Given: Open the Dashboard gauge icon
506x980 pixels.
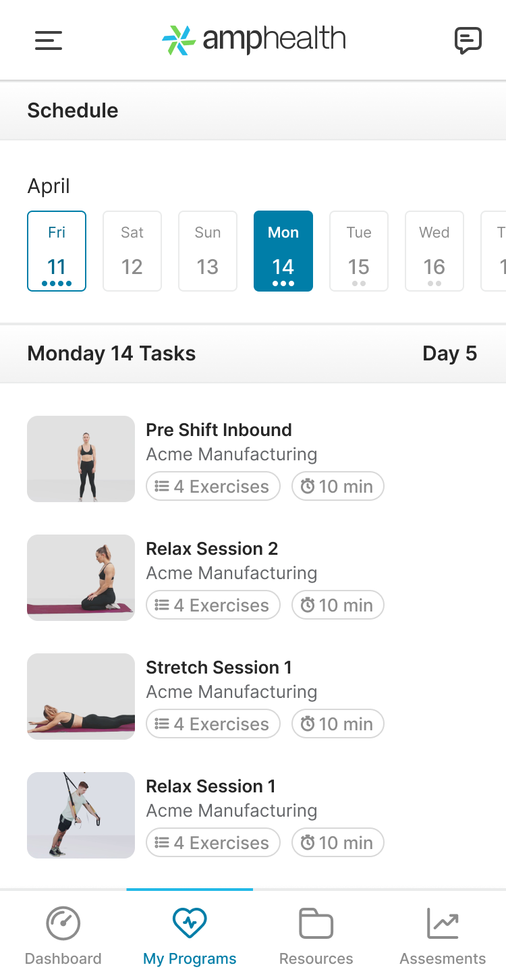Looking at the screenshot, I should [x=63, y=924].
